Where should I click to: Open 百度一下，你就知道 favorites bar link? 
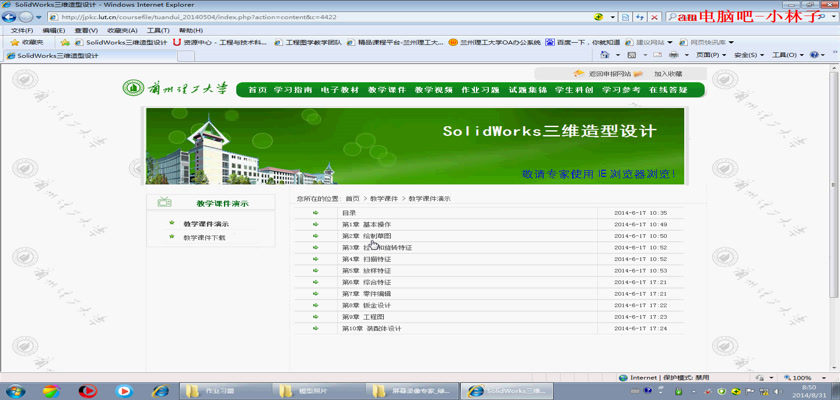pos(583,42)
